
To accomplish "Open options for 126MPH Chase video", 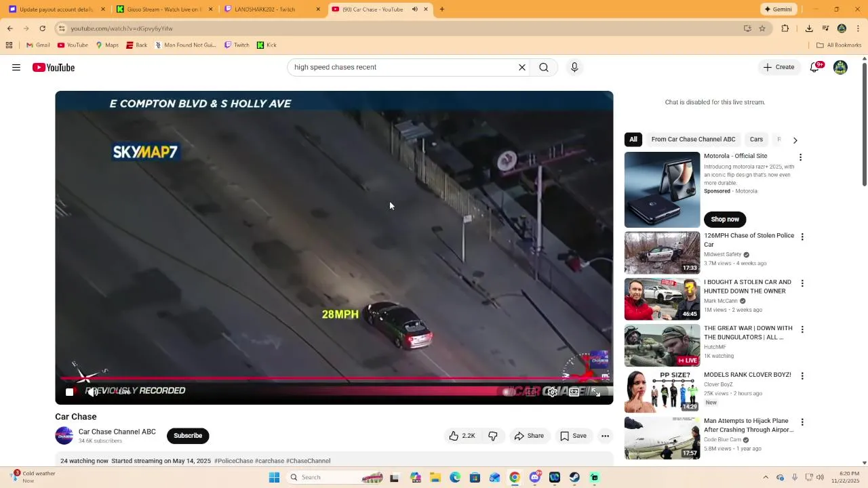I will tap(802, 237).
